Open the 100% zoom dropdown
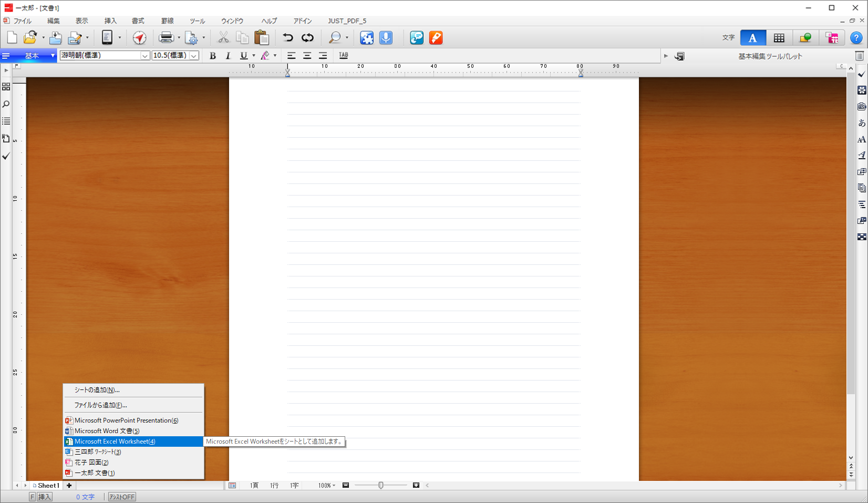 pyautogui.click(x=327, y=486)
